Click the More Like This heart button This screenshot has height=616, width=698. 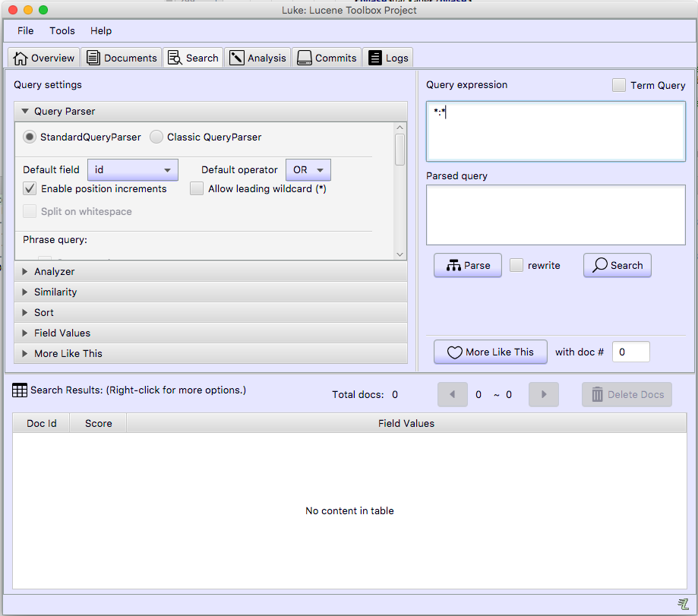[x=491, y=352]
